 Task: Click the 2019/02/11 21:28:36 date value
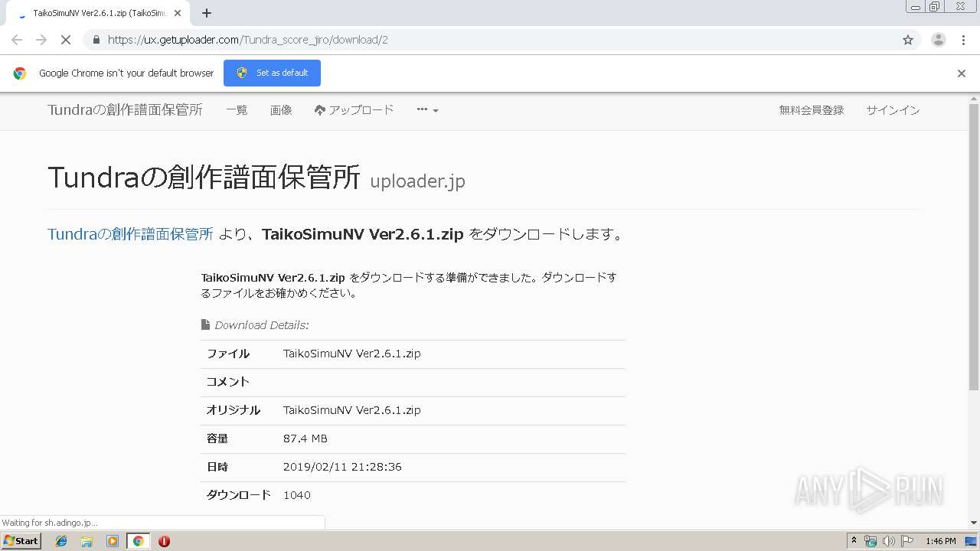coord(342,467)
